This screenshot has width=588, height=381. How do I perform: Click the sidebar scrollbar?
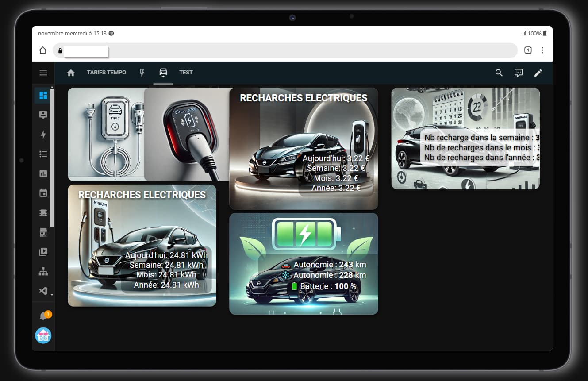[x=52, y=157]
